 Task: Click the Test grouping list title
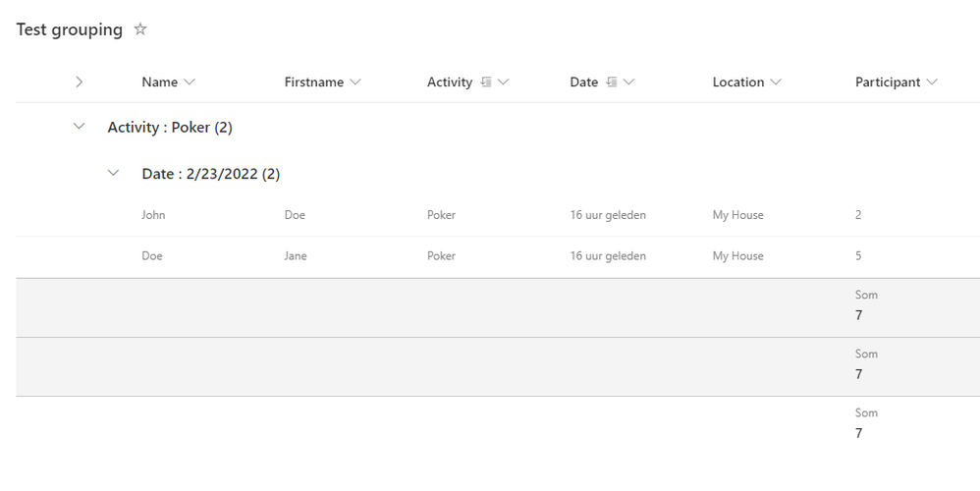click(x=69, y=29)
